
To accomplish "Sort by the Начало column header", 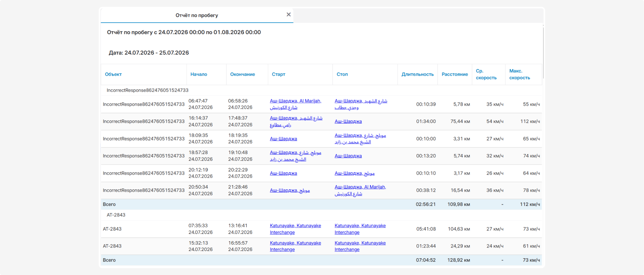I will pyautogui.click(x=198, y=74).
